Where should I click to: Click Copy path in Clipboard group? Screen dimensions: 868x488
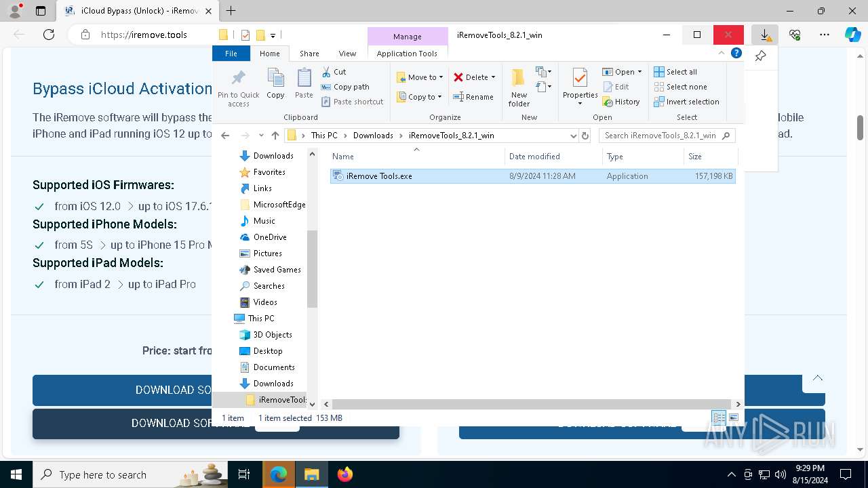pos(345,87)
